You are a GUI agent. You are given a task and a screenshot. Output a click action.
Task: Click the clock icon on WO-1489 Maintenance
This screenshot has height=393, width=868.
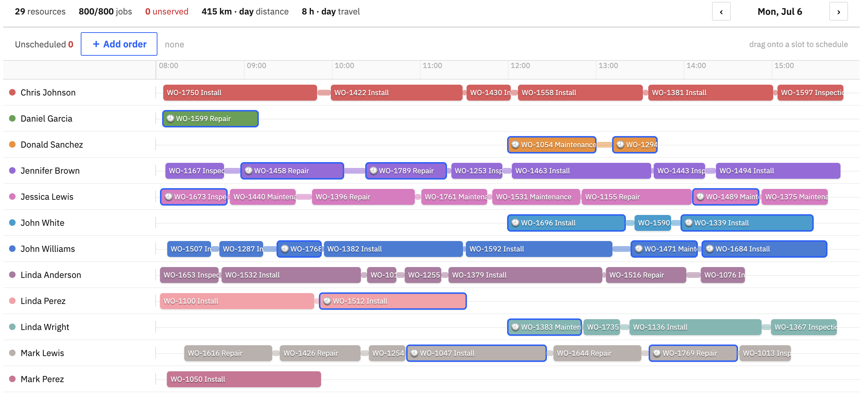[700, 196]
